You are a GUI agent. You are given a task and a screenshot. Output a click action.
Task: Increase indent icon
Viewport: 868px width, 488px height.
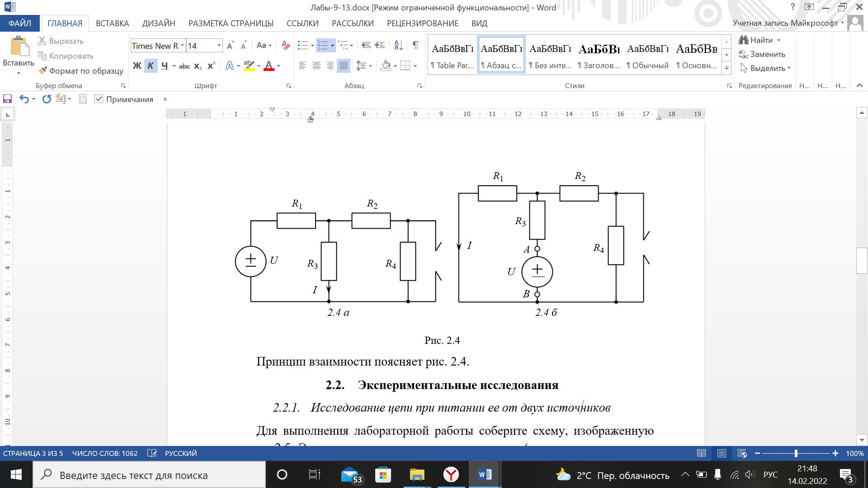click(x=380, y=45)
